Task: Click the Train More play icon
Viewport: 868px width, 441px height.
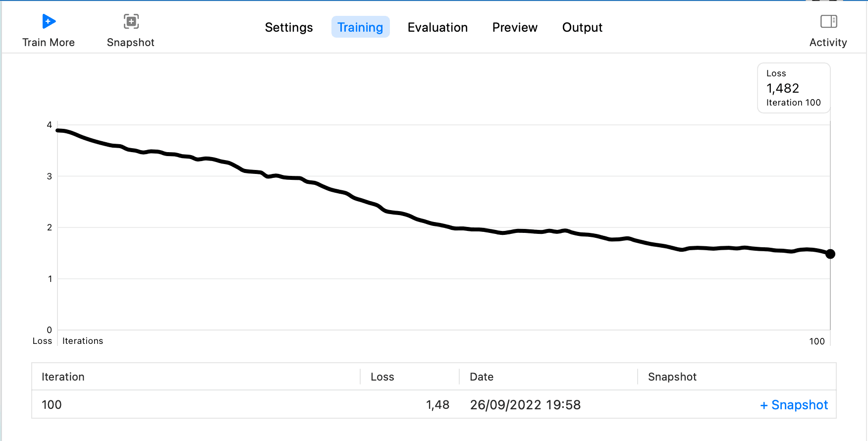Action: (x=49, y=21)
